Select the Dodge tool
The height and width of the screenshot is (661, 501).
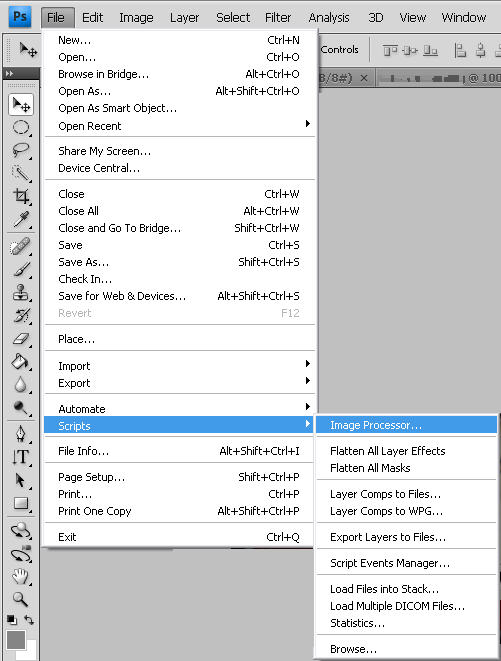pyautogui.click(x=21, y=407)
